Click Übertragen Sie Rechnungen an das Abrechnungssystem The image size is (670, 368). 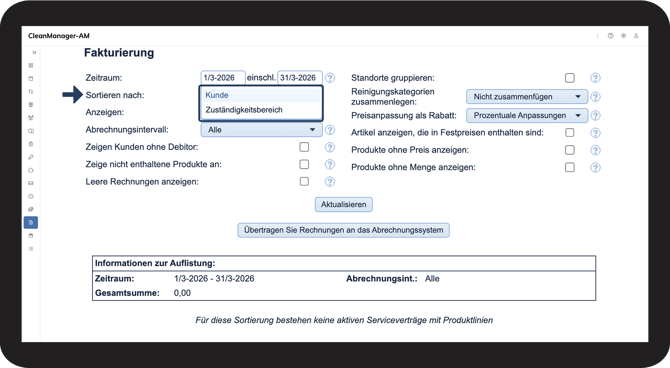click(344, 230)
